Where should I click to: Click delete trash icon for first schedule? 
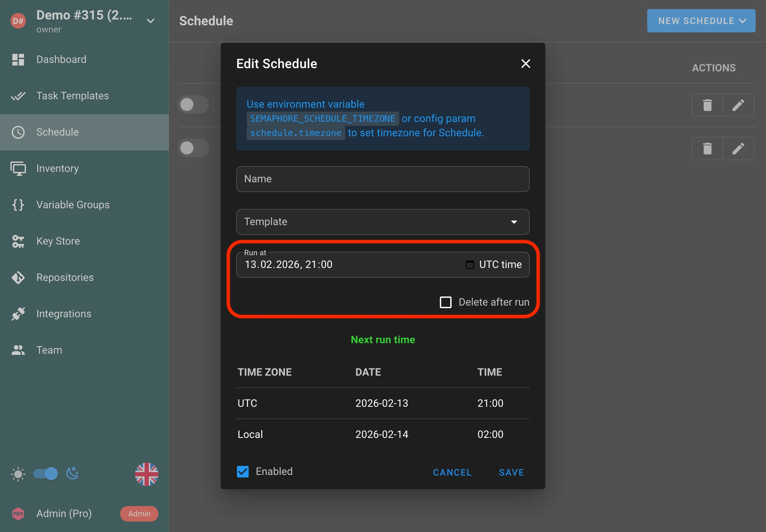pyautogui.click(x=707, y=105)
